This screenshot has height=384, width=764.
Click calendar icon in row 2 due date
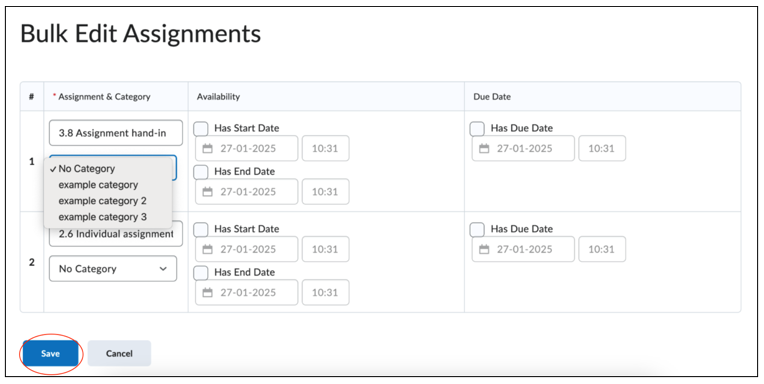pos(484,249)
